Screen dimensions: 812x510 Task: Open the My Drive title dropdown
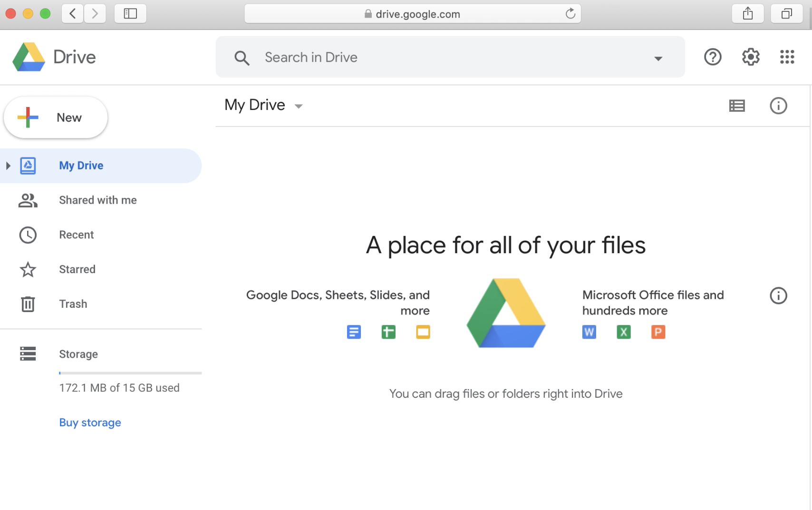coord(299,106)
